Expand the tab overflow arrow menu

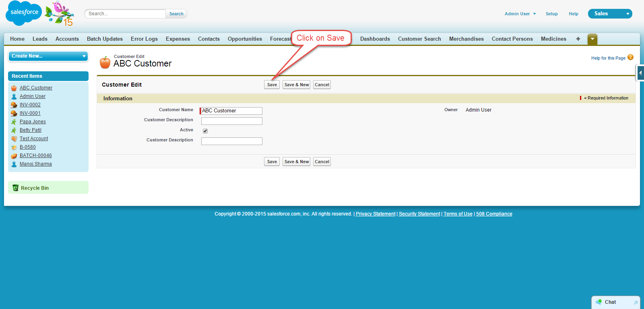pyautogui.click(x=592, y=39)
